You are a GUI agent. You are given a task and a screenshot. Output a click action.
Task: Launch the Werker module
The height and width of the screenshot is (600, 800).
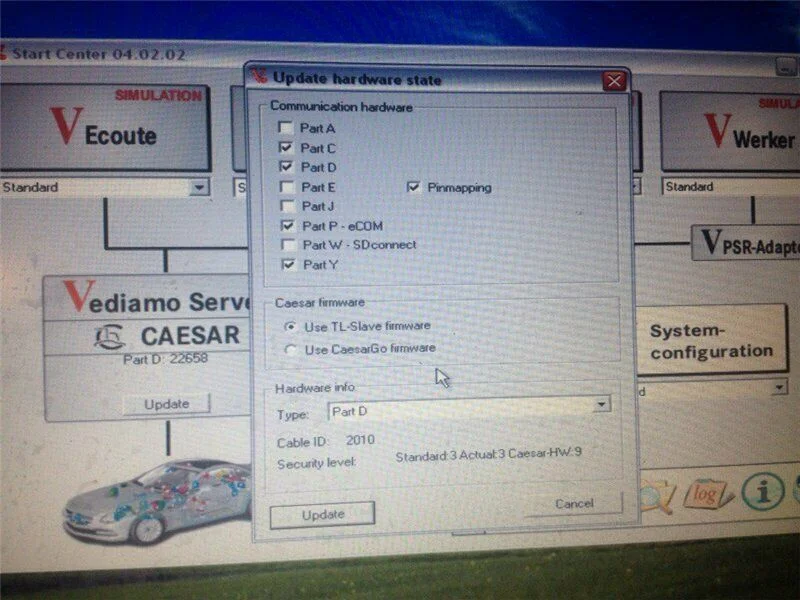point(731,132)
